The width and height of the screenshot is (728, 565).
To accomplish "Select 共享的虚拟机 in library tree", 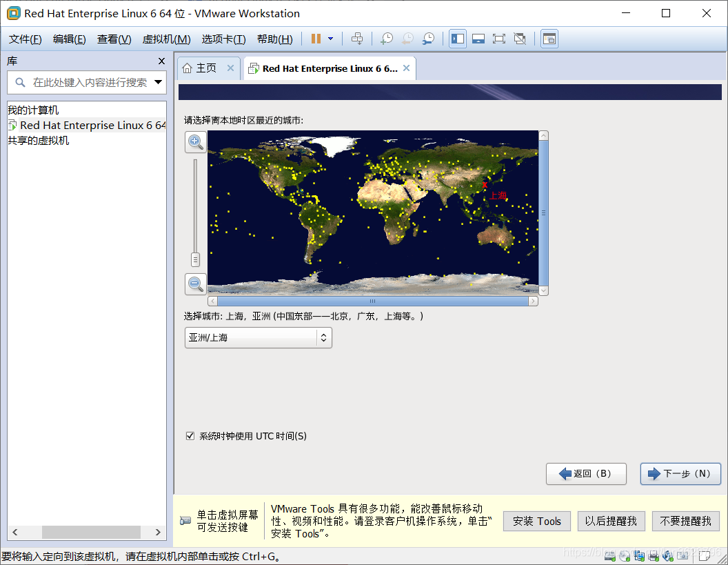I will (x=38, y=140).
